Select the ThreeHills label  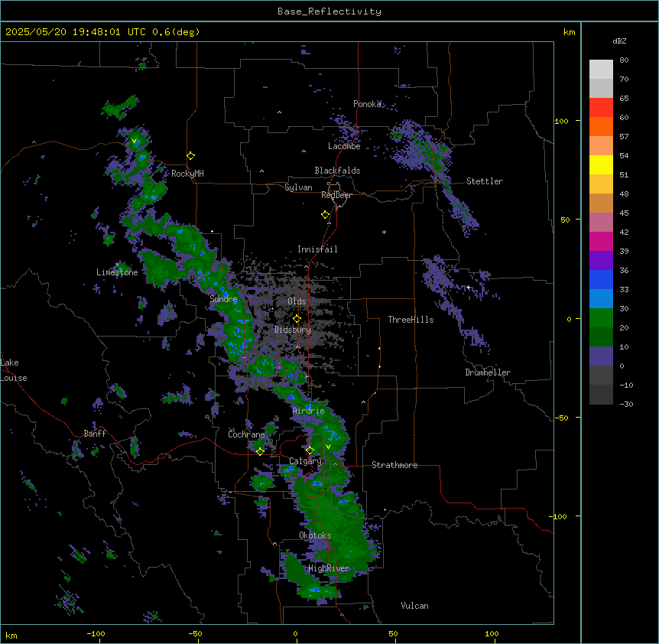pos(411,320)
